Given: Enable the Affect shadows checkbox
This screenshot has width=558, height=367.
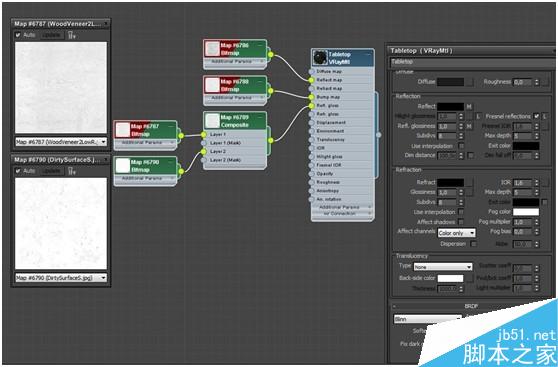Looking at the screenshot, I should (461, 222).
